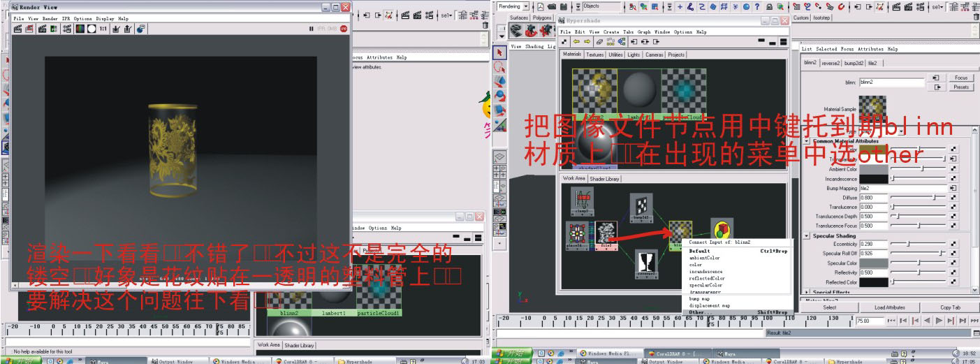Open the Rendering menu set dropdown
The height and width of the screenshot is (364, 980).
pos(527,6)
